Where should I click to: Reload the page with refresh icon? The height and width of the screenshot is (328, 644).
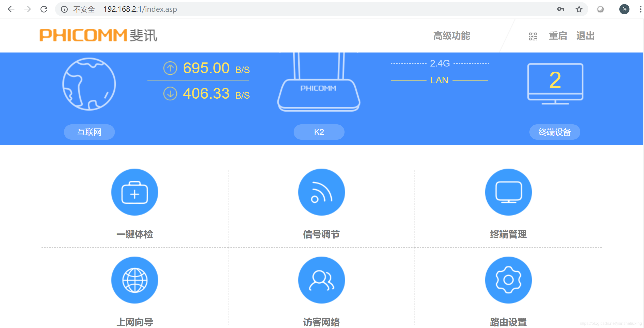click(44, 9)
